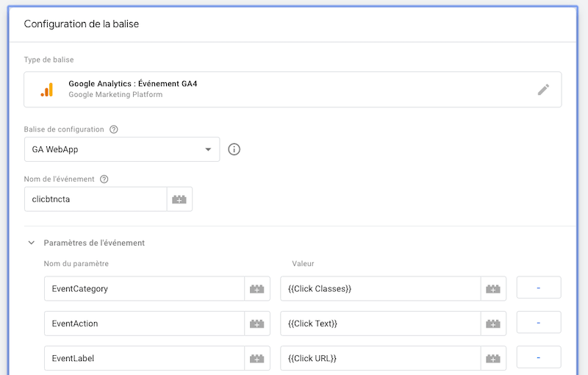Viewport: 588px width, 375px height.
Task: Edit the clicbtncta event name field
Action: (x=96, y=199)
